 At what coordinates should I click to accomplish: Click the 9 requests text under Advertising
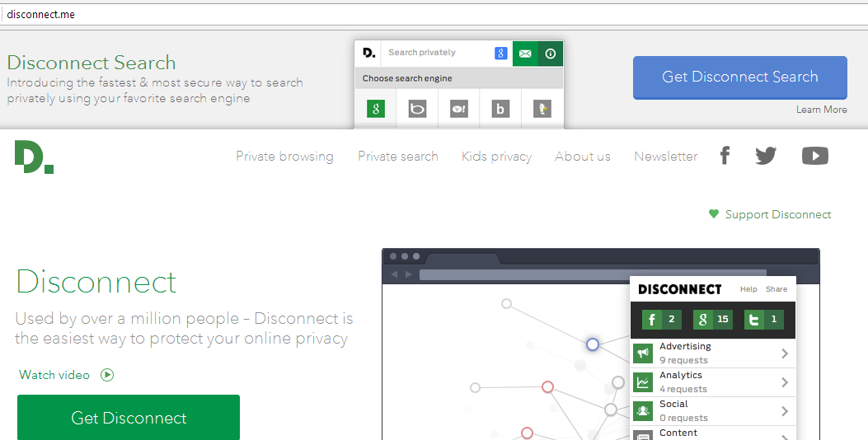[x=683, y=360]
